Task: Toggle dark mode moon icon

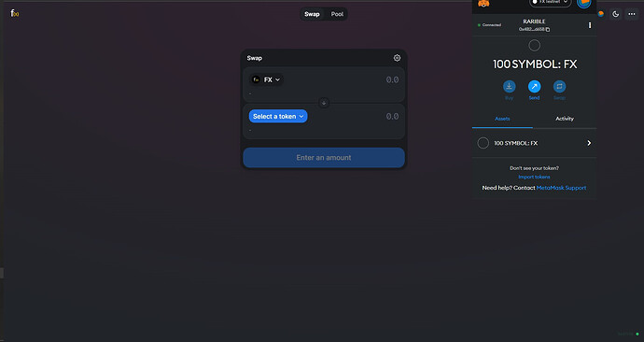Action: [615, 14]
